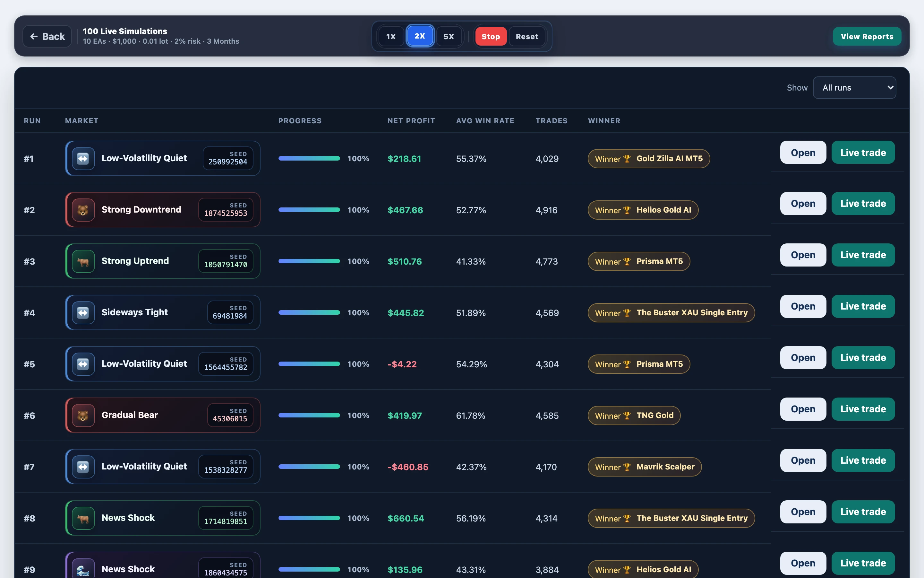The height and width of the screenshot is (578, 924).
Task: Click the market icon in run #7
Action: [x=83, y=467]
